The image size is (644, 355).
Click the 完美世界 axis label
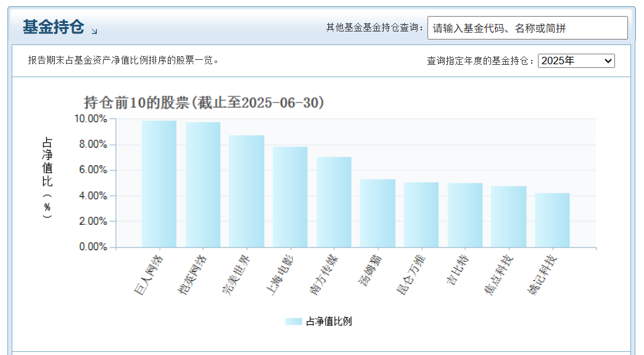[236, 275]
